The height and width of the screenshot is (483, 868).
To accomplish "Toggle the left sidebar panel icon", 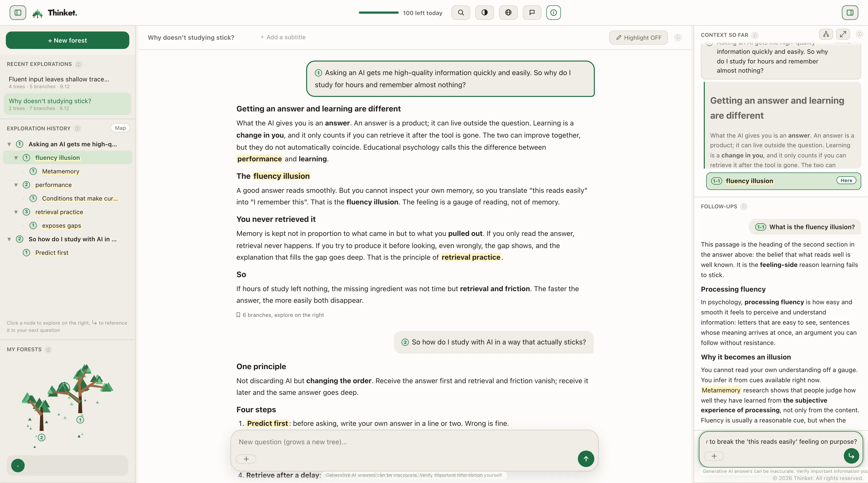I will click(18, 13).
